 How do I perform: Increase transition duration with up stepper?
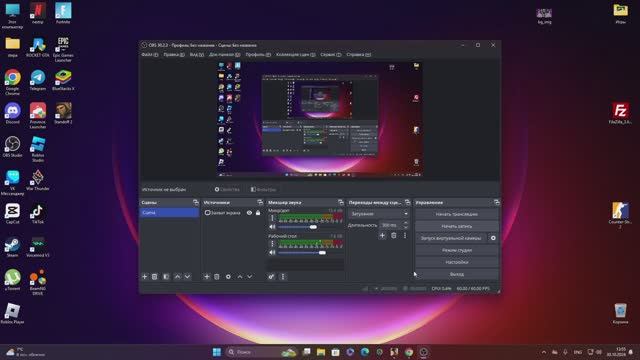tap(405, 223)
